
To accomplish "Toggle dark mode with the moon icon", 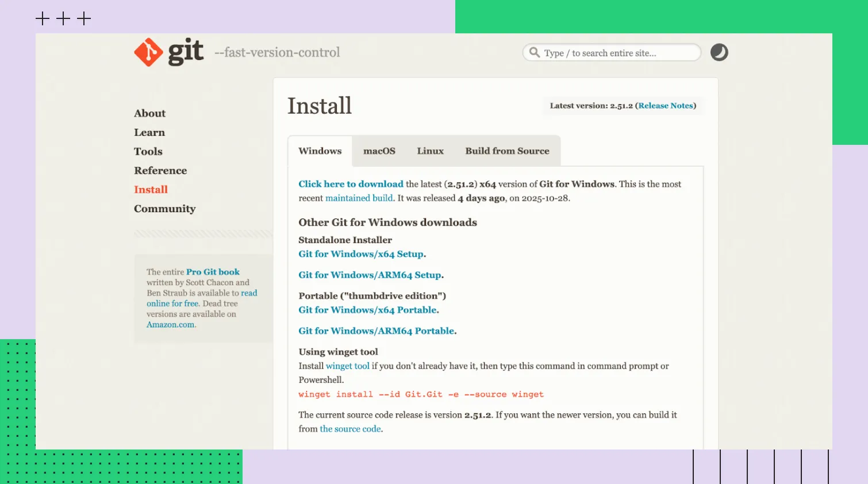I will 719,52.
